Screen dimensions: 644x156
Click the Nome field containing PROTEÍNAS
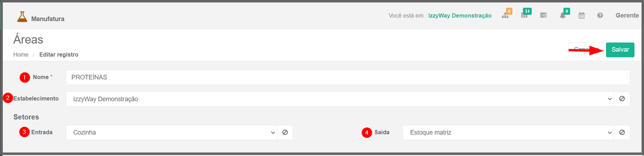tap(348, 77)
